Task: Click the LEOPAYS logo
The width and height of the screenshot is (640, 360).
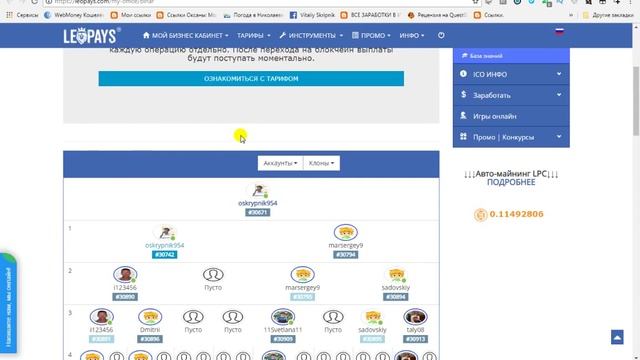Action: point(92,36)
